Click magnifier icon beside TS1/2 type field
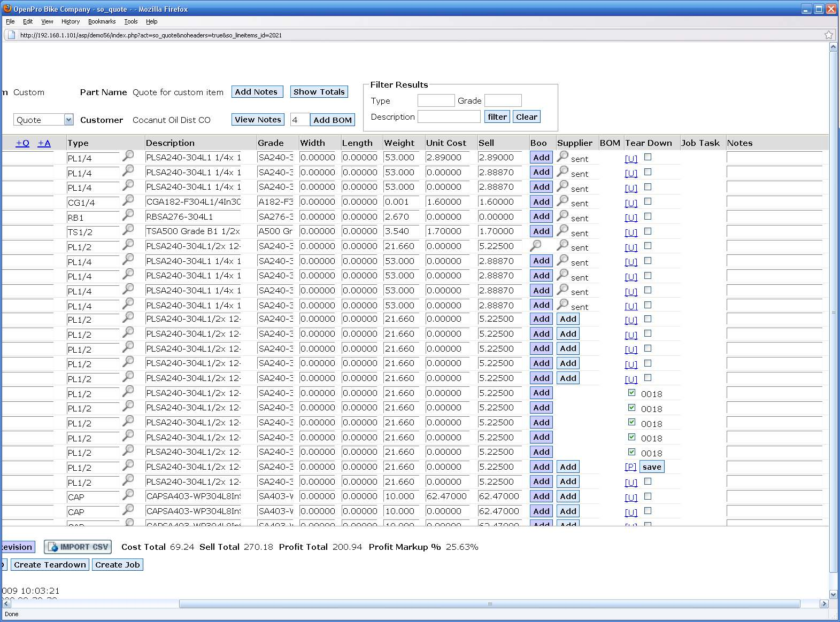 (128, 230)
